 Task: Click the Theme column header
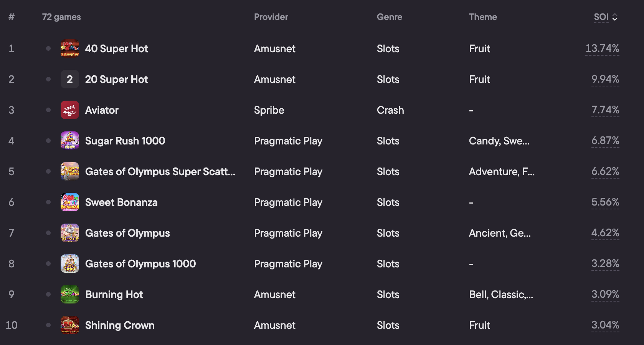pos(483,17)
